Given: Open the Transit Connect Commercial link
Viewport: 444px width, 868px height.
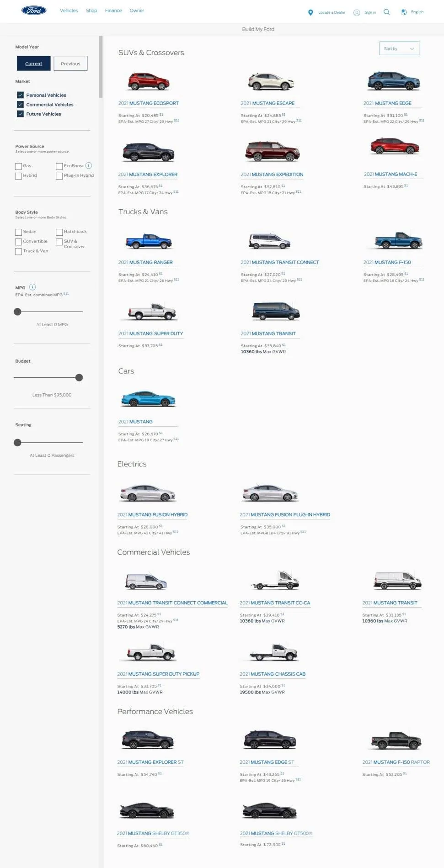Looking at the screenshot, I should [172, 603].
